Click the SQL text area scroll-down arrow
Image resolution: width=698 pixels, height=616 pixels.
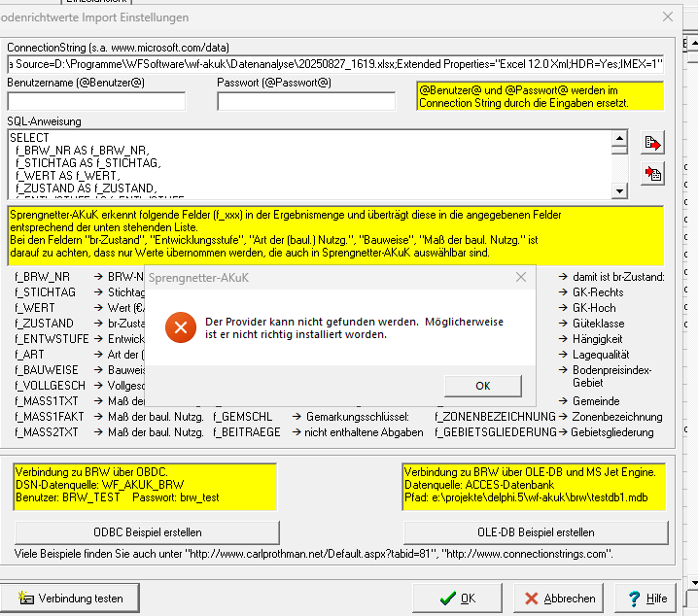(x=619, y=191)
